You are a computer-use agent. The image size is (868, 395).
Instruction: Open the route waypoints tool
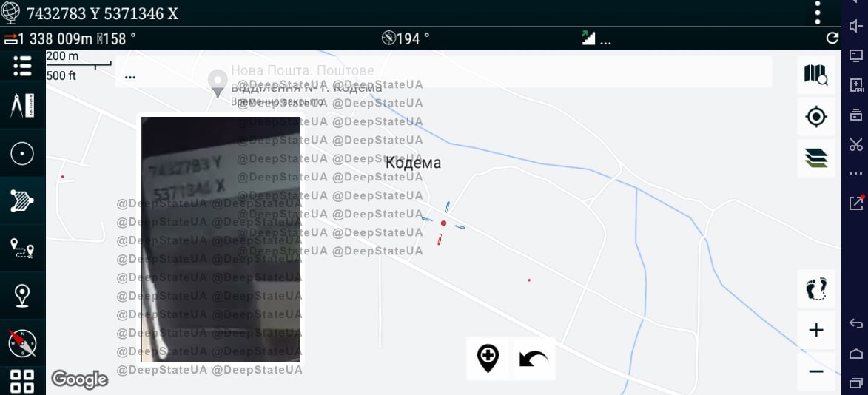[22, 249]
